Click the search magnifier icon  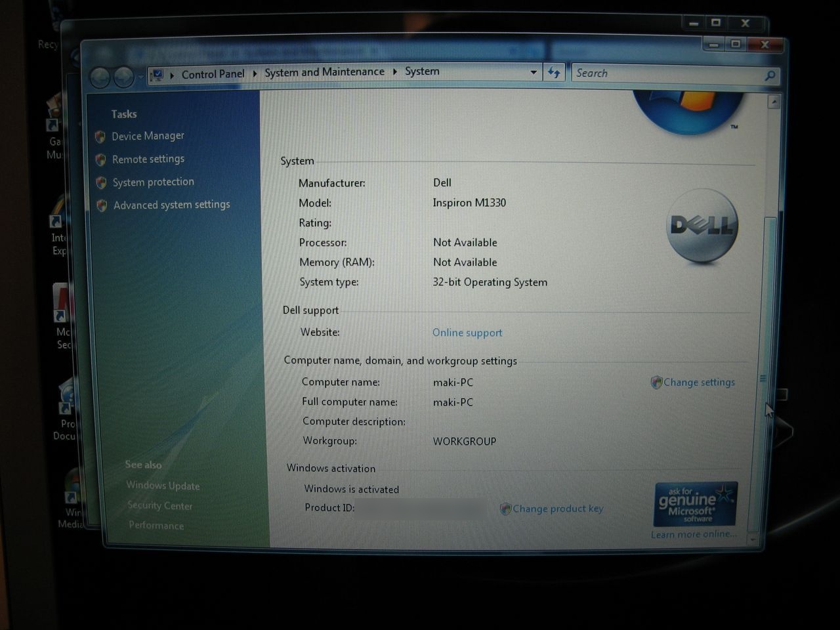click(x=770, y=75)
